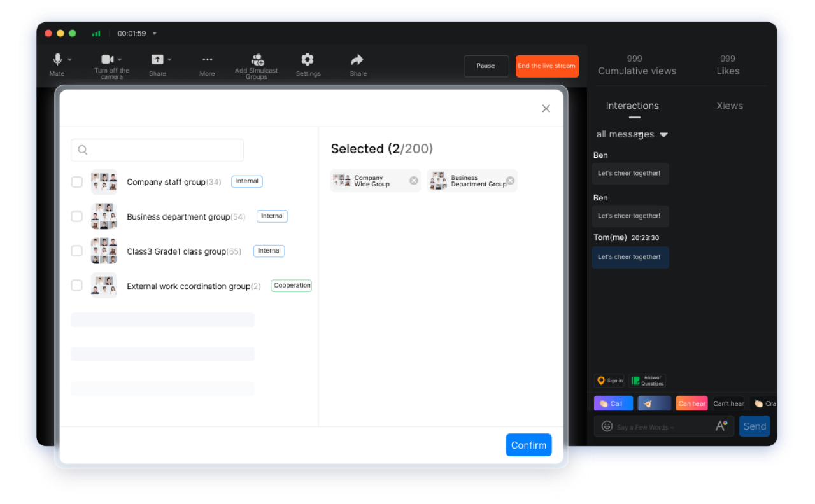Open emoji picker in chat input
Image resolution: width=815 pixels, height=504 pixels.
607,426
